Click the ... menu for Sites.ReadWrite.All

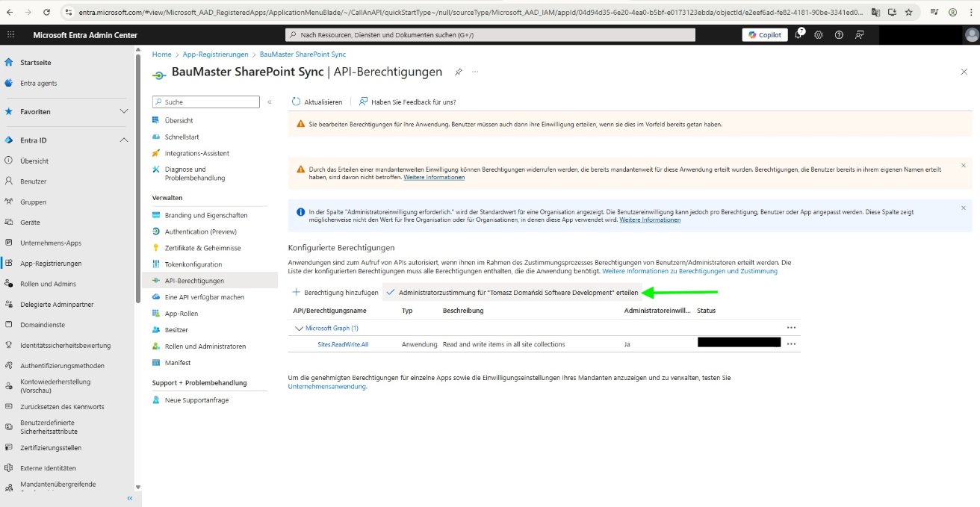791,344
